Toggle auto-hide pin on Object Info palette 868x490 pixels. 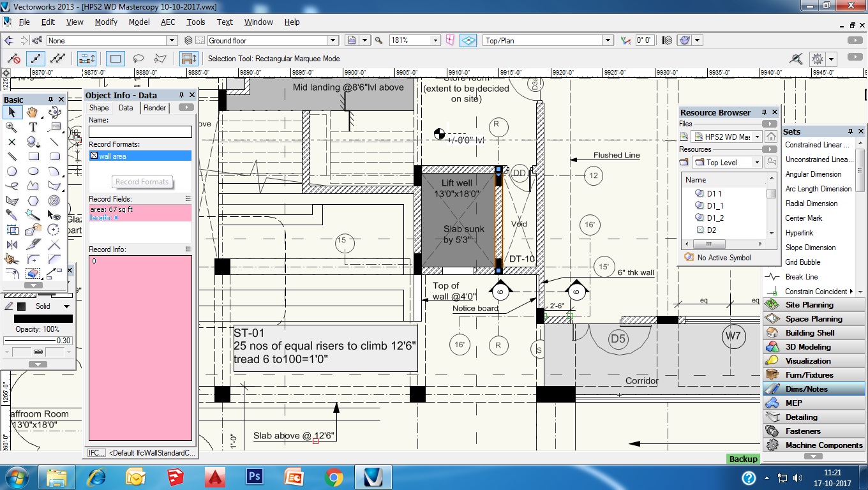tap(182, 94)
